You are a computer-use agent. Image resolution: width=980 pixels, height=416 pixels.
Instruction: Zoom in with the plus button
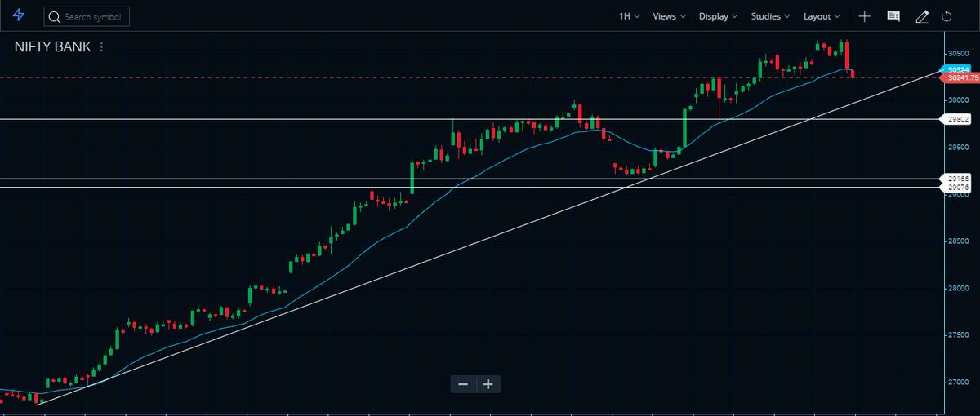(x=488, y=384)
